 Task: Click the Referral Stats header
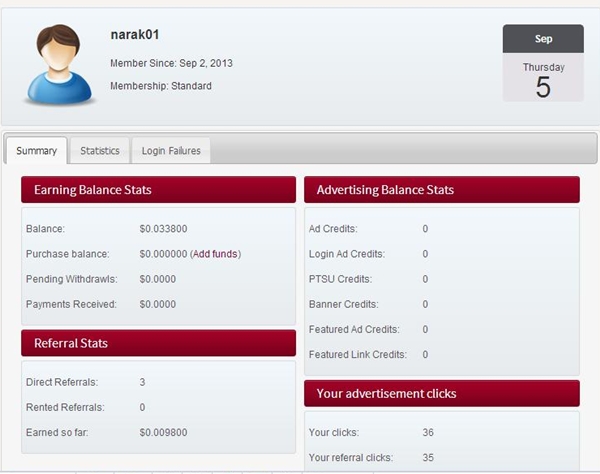click(158, 343)
